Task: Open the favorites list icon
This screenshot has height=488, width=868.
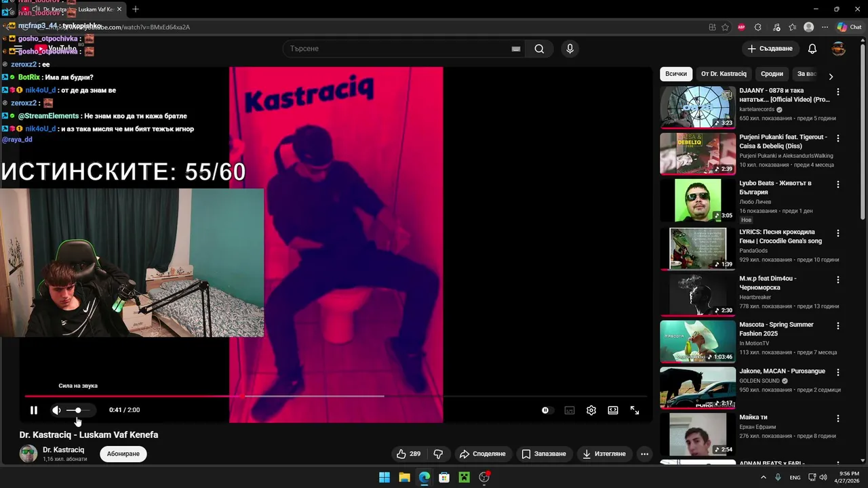Action: click(793, 27)
